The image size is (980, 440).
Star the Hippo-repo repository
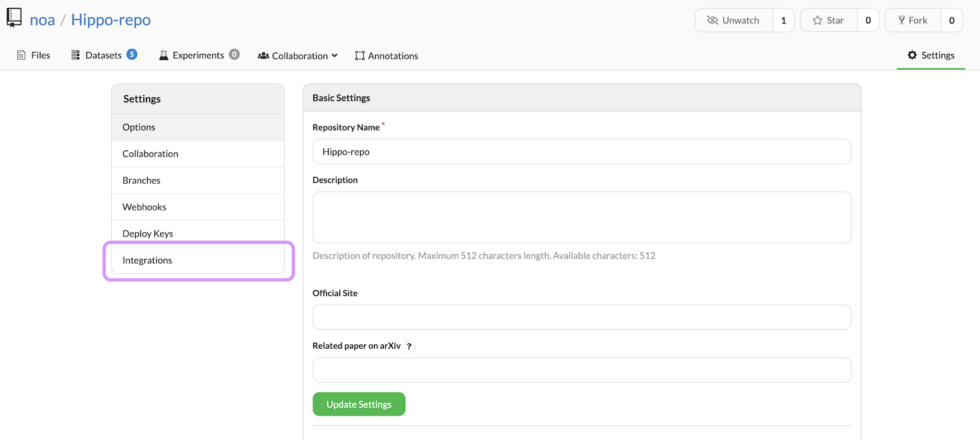click(828, 21)
